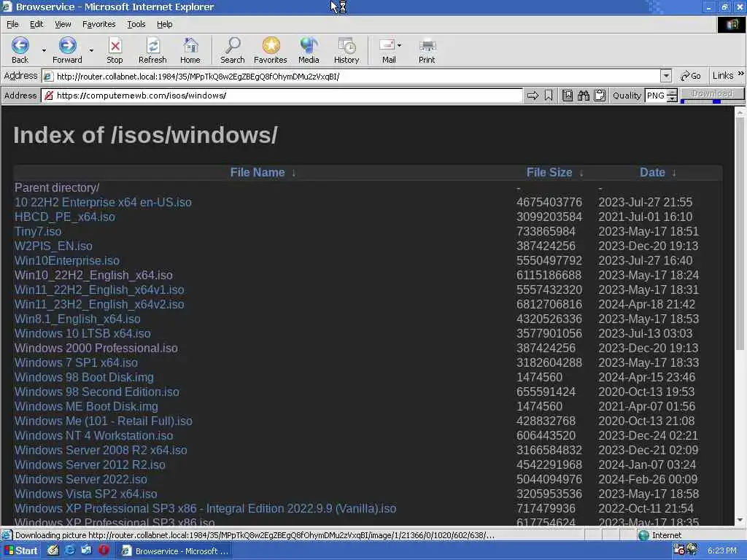Expand the Links toolbar chevron

(x=741, y=74)
